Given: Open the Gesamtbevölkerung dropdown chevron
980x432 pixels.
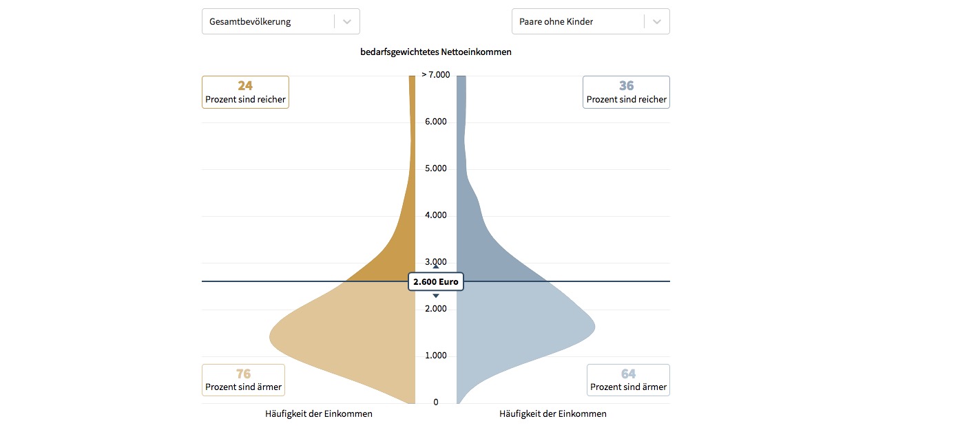Looking at the screenshot, I should (347, 21).
